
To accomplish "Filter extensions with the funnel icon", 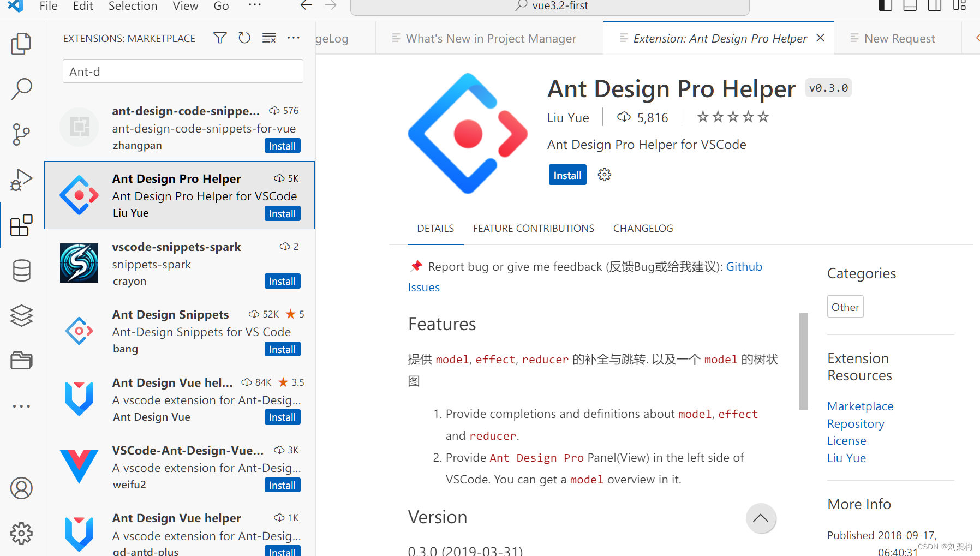I will 220,38.
